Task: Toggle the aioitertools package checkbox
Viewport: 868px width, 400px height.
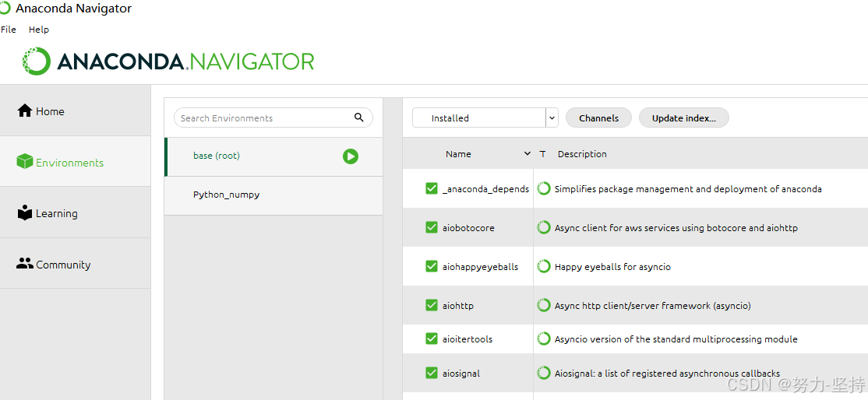Action: [432, 339]
